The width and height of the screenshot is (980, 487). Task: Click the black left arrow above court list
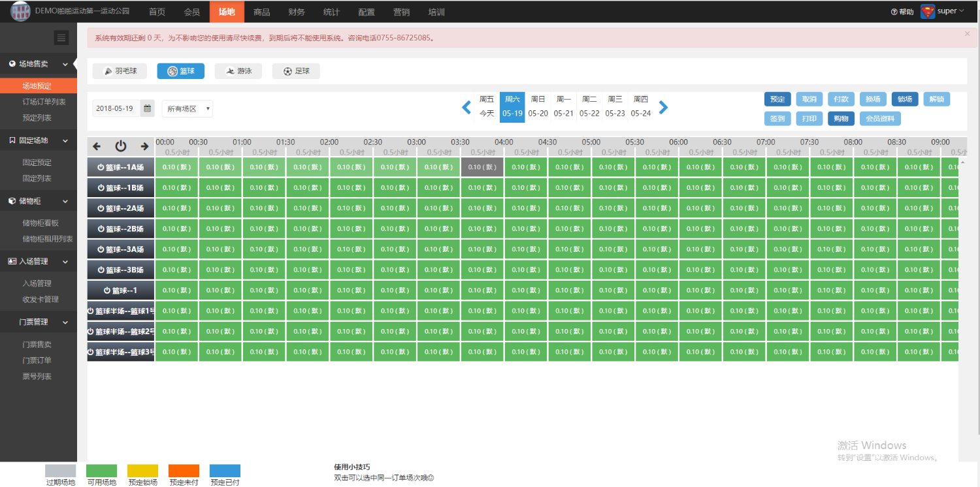pos(97,146)
